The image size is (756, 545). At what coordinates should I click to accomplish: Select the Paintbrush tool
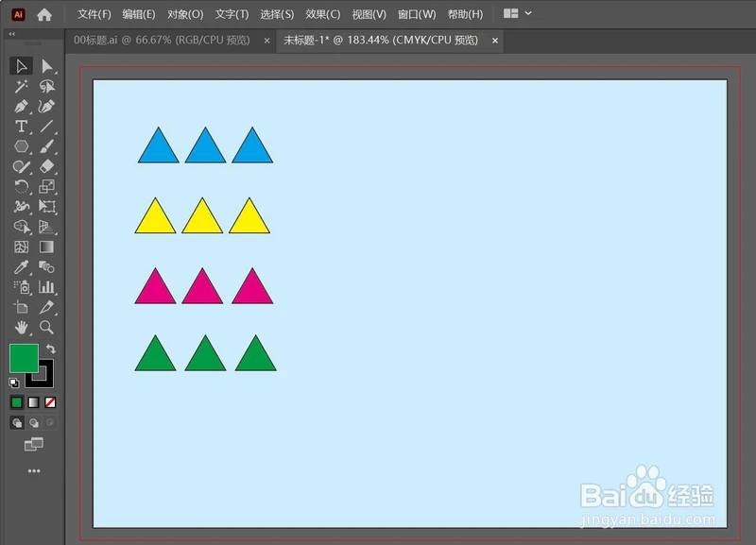click(x=46, y=146)
